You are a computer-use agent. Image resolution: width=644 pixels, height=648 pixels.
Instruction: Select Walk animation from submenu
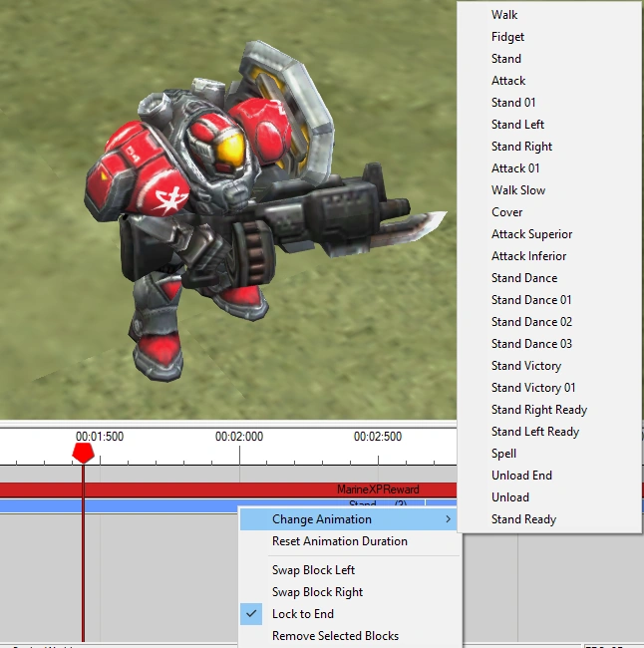(549, 15)
